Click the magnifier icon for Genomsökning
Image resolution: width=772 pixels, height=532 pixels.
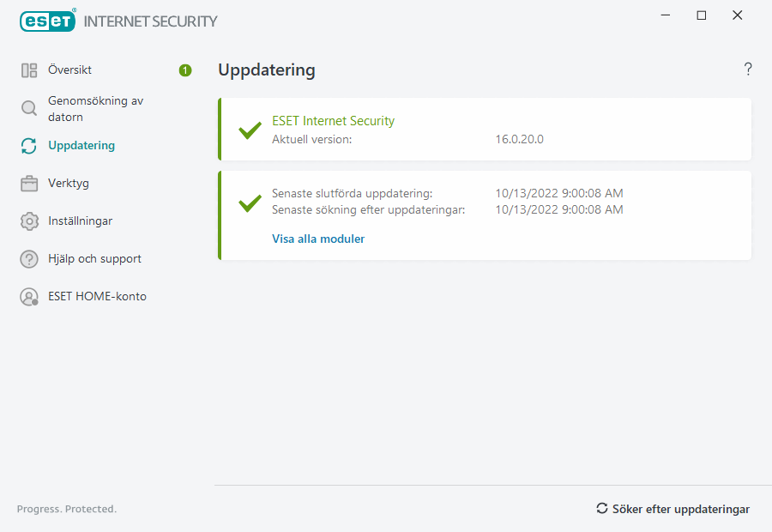(29, 108)
